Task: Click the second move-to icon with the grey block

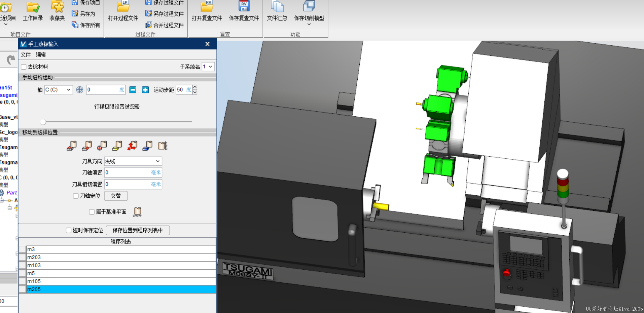Action: coord(87,146)
